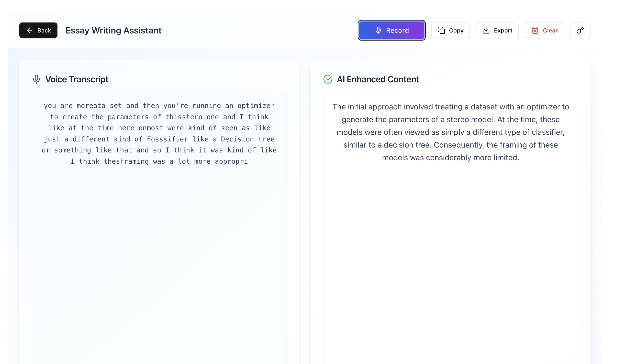This screenshot has height=364, width=625.
Task: Export the essay content
Action: [x=497, y=30]
